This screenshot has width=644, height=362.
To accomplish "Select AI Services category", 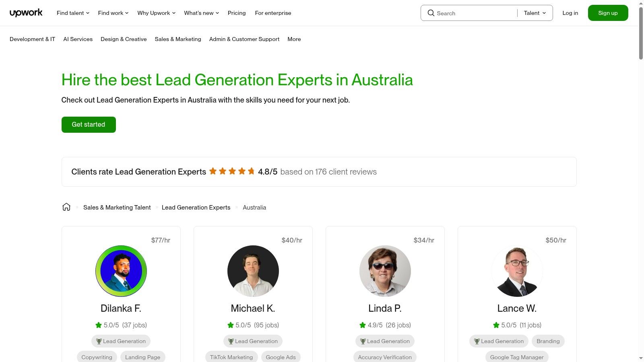I will coord(78,39).
